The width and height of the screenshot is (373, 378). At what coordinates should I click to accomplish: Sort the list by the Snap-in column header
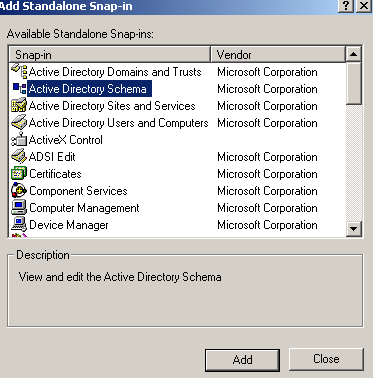tap(110, 54)
